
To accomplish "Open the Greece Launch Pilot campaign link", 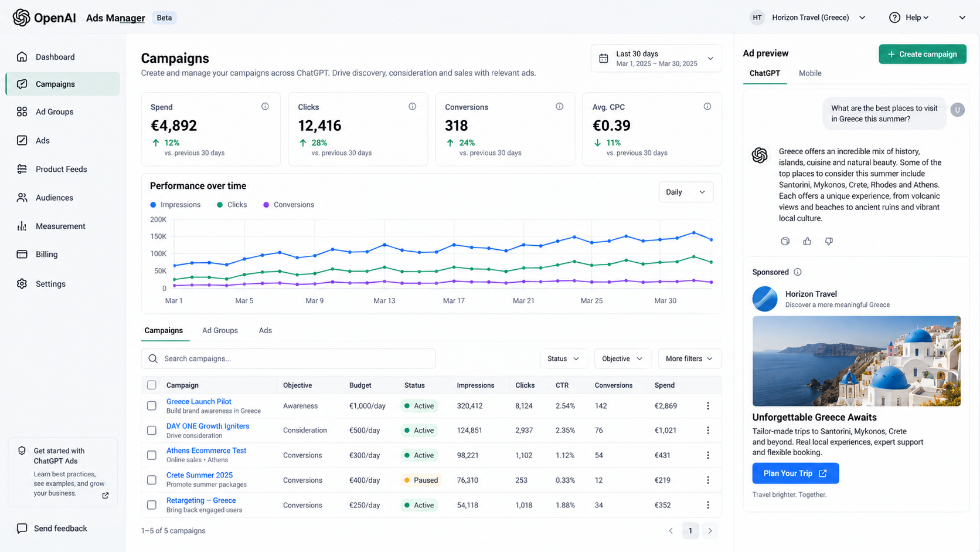I will (199, 402).
